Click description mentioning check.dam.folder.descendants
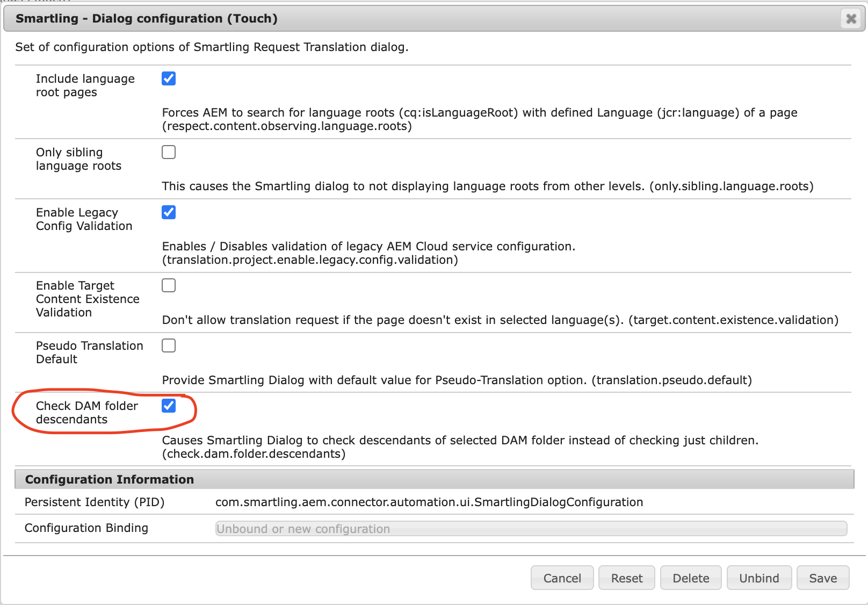Screen dimensions: 868x605 pyautogui.click(x=460, y=447)
